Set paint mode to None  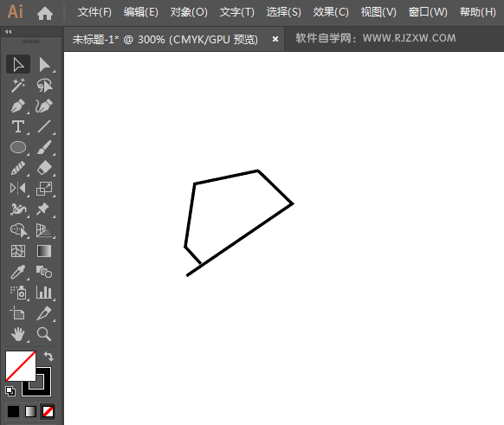tap(48, 411)
